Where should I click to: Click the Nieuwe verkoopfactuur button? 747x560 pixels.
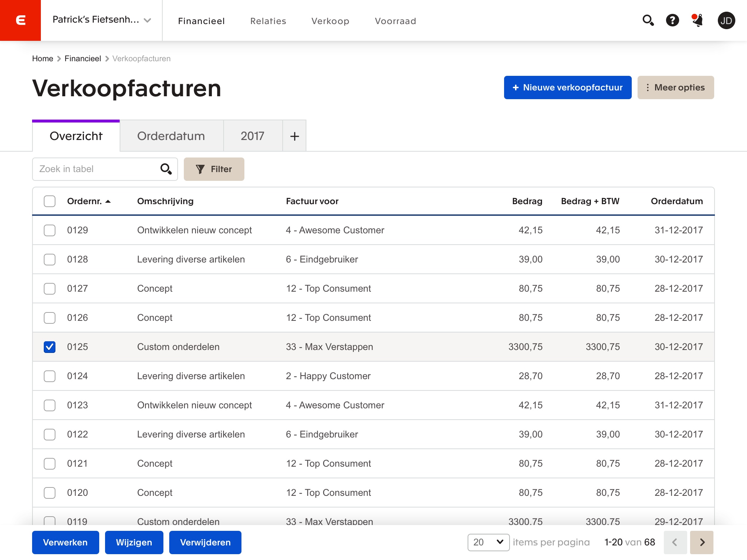pos(567,87)
